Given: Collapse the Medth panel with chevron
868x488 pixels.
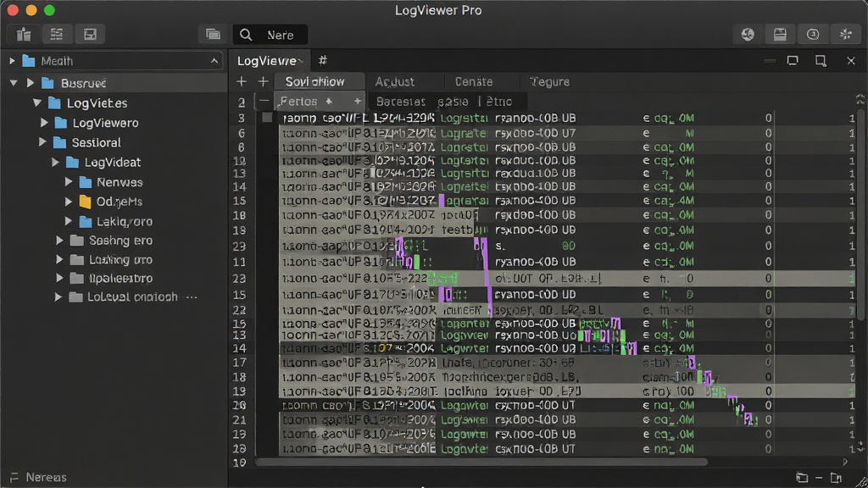Looking at the screenshot, I should (x=214, y=61).
